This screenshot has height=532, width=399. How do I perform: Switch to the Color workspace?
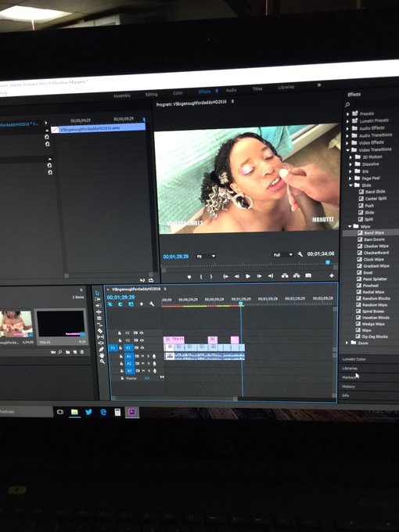(178, 93)
